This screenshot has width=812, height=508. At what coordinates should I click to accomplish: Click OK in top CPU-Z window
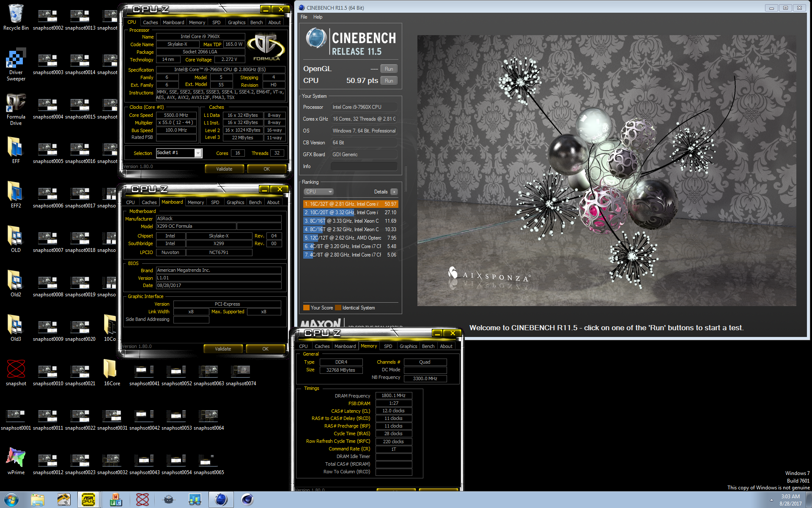point(266,169)
